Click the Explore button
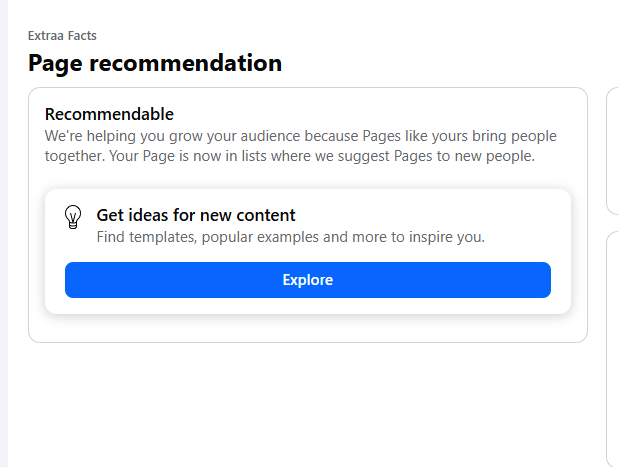 pyautogui.click(x=307, y=280)
